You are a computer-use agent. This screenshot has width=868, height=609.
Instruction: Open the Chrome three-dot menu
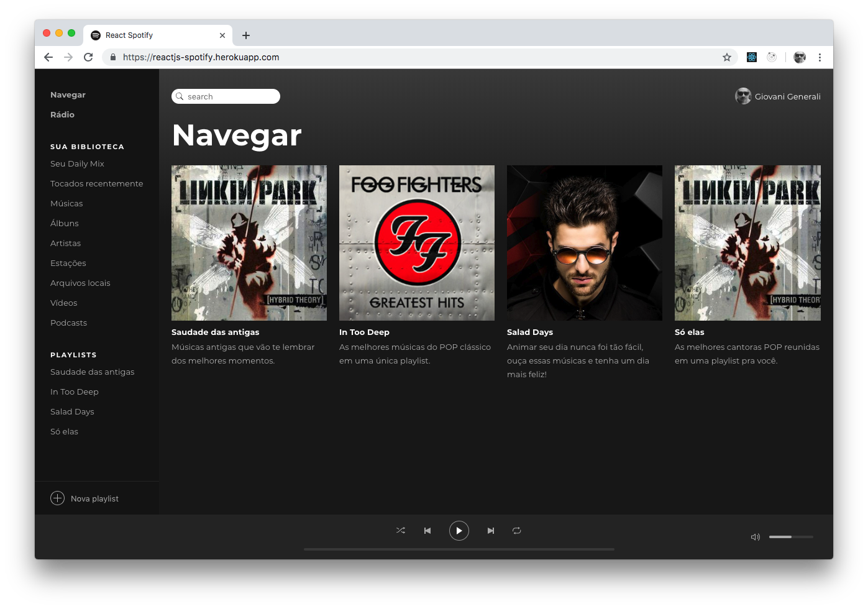pos(820,57)
